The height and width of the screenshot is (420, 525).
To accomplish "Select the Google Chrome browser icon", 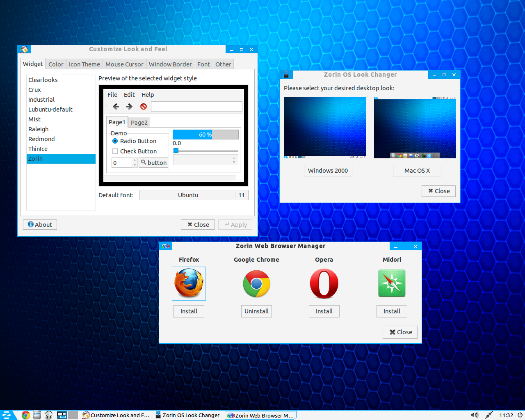I will [256, 283].
